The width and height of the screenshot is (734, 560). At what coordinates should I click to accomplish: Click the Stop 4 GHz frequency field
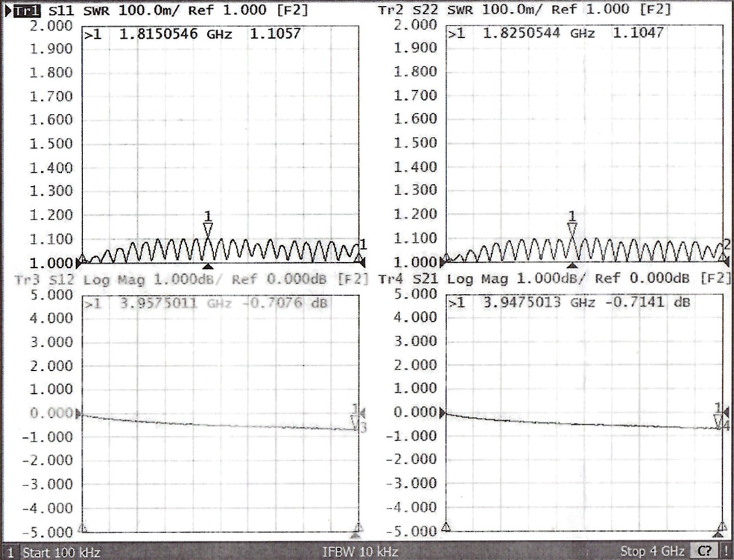(652, 552)
